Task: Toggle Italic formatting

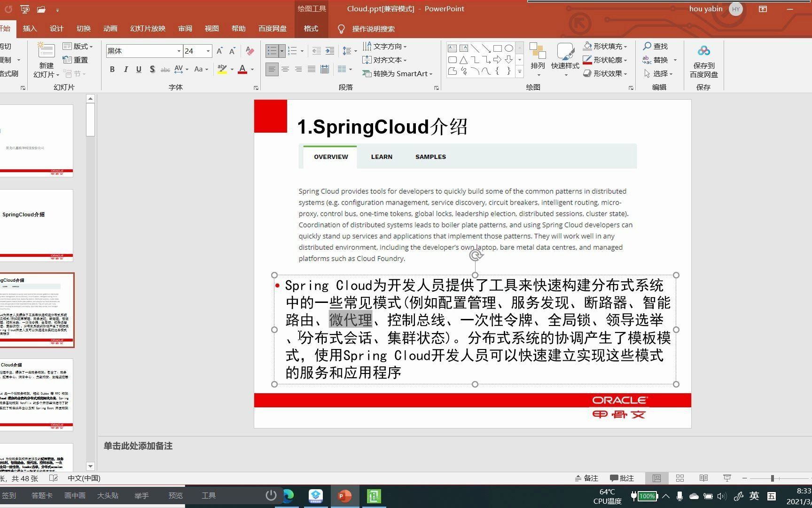Action: (x=125, y=70)
